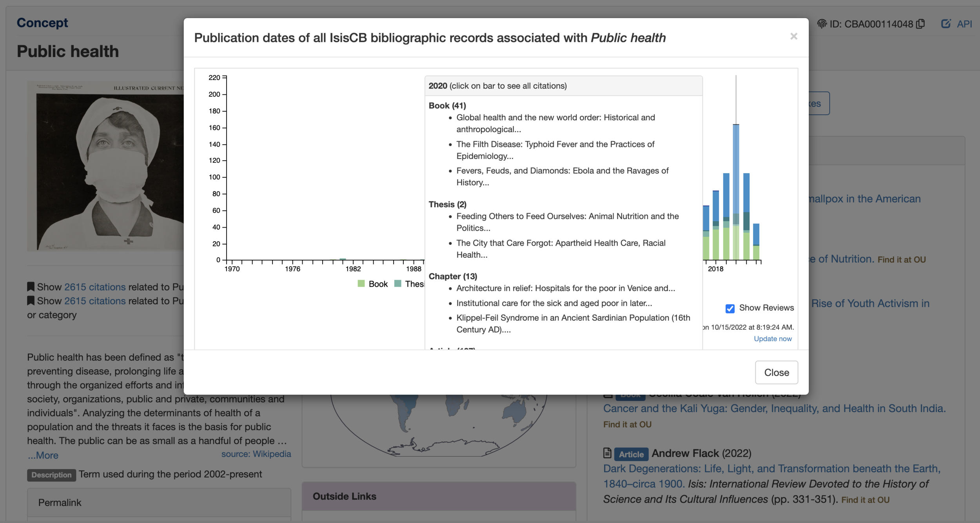
Task: Click the teal Thesis legend swatch
Action: 397,284
